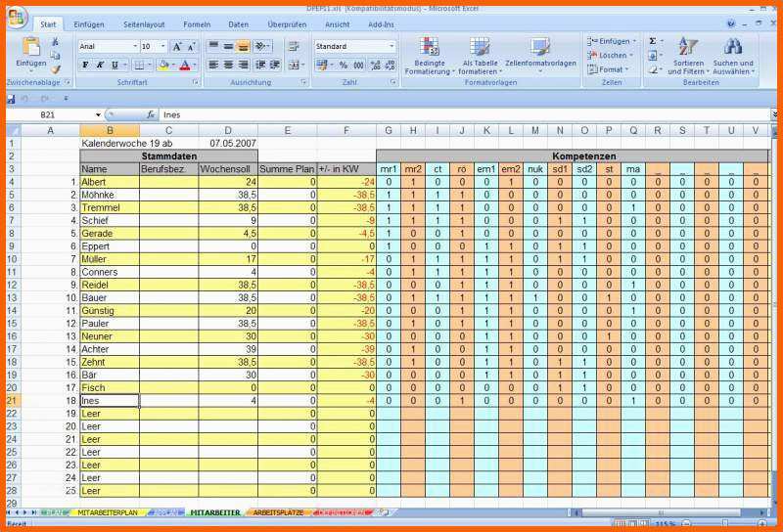Viewport: 783px width, 532px height.
Task: Click the percent format icon
Action: [x=343, y=65]
